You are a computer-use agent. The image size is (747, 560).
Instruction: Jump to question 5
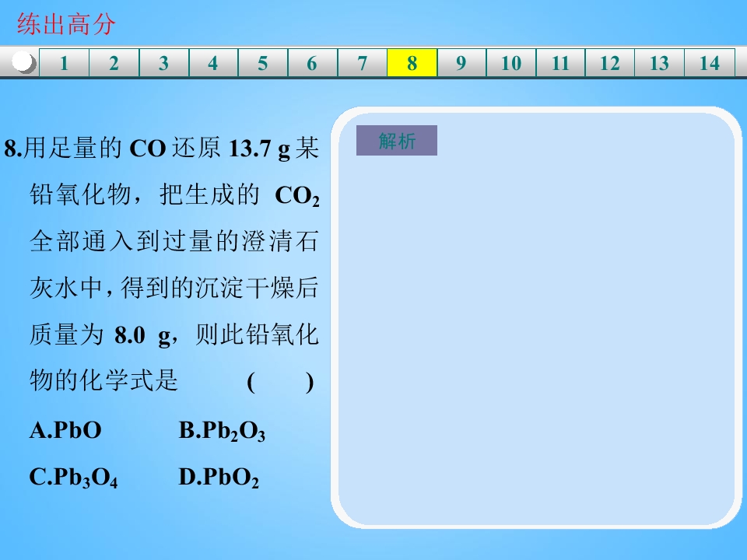[x=263, y=63]
